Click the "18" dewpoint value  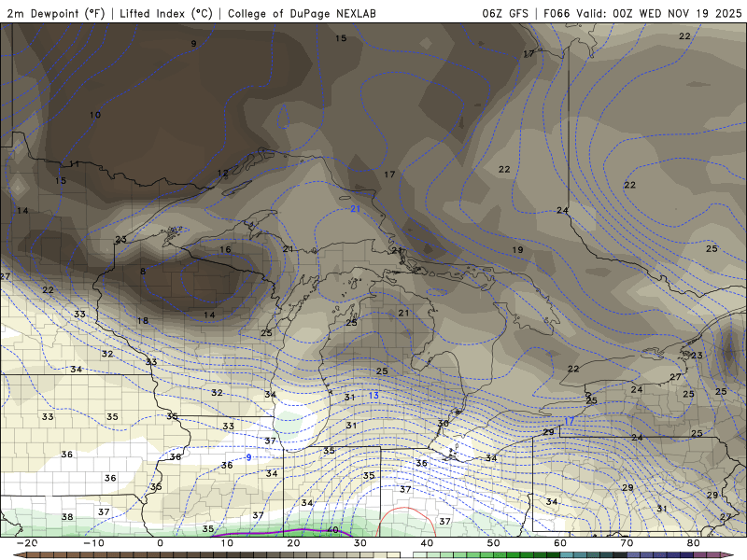143,321
